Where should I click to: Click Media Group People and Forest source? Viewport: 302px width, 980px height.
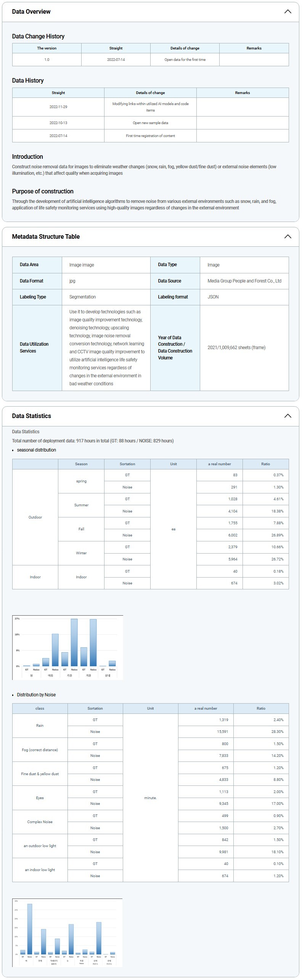[x=244, y=281]
